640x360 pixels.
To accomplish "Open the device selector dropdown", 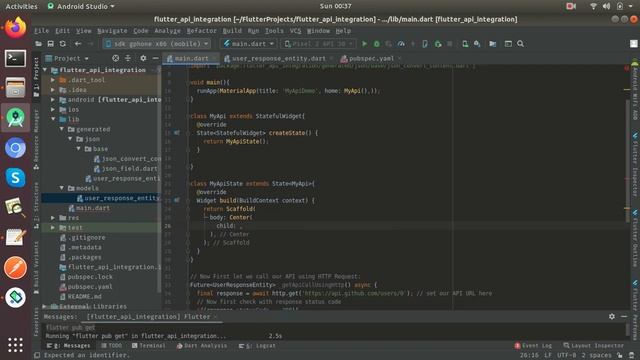I will 157,44.
